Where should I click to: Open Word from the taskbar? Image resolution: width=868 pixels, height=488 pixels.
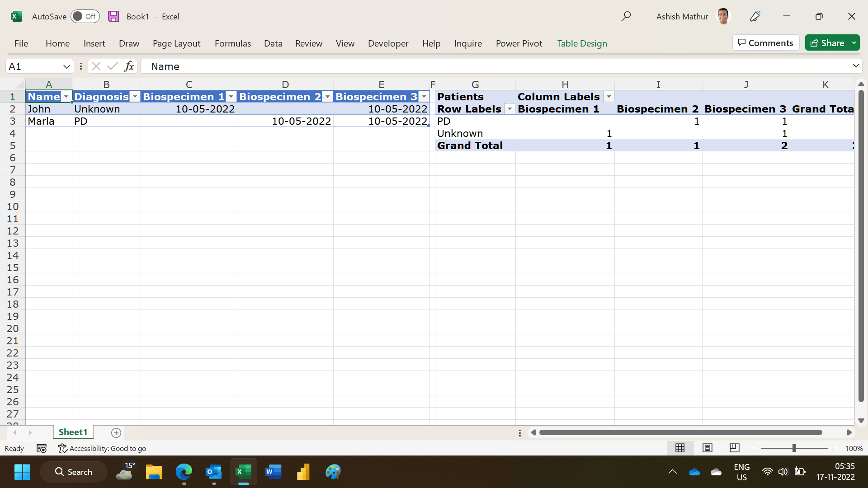[x=274, y=472]
